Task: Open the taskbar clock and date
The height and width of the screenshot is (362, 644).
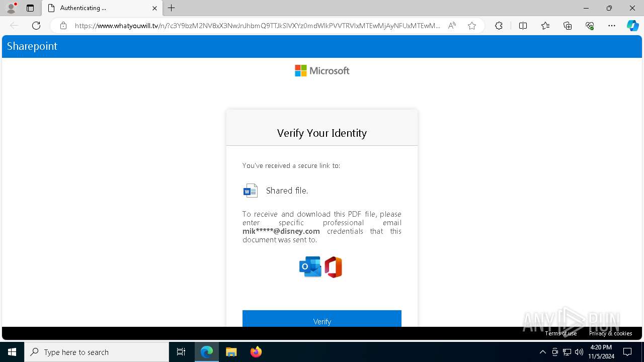Action: tap(601, 352)
